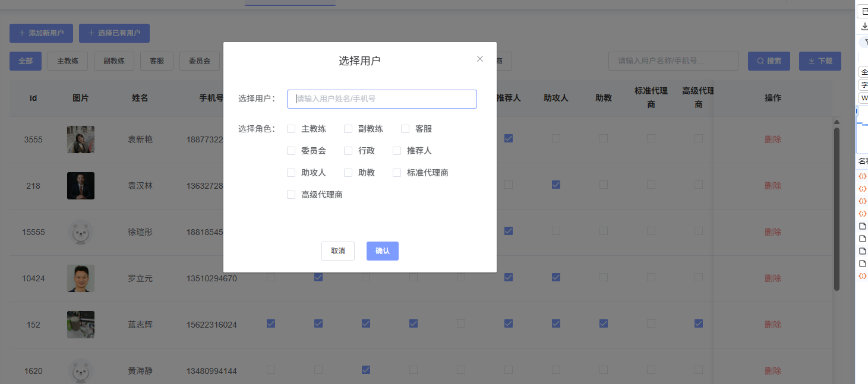Image resolution: width=868 pixels, height=384 pixels.
Task: Check the 主教练 role checkbox in the dialog
Action: [x=291, y=128]
